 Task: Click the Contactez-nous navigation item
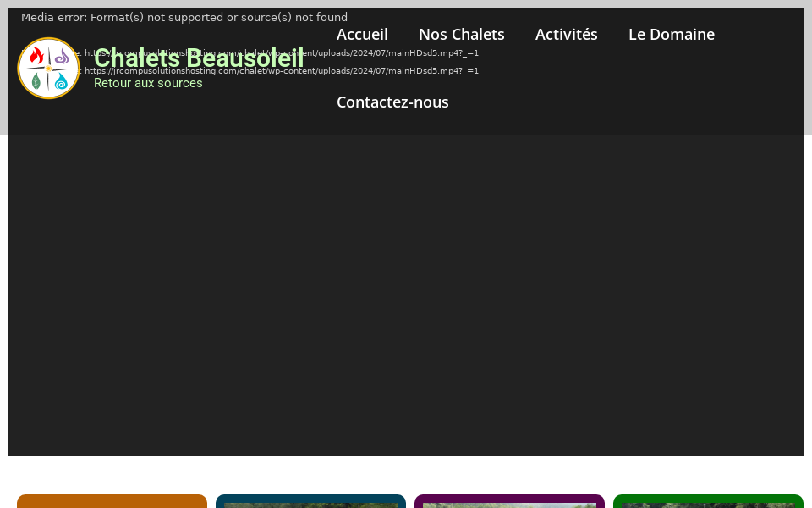tap(392, 102)
